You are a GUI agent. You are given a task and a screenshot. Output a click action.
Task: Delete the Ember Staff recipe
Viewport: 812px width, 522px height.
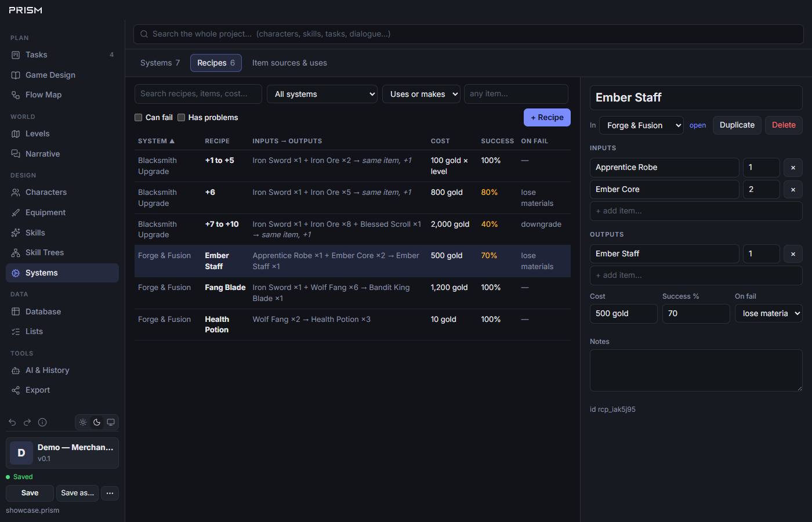(x=784, y=125)
